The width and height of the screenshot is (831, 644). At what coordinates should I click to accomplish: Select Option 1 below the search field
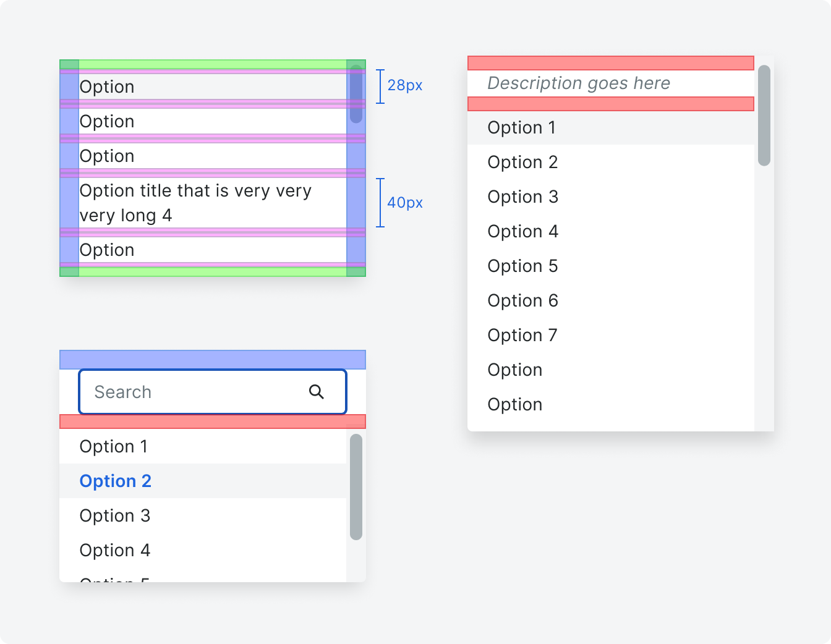click(x=114, y=446)
